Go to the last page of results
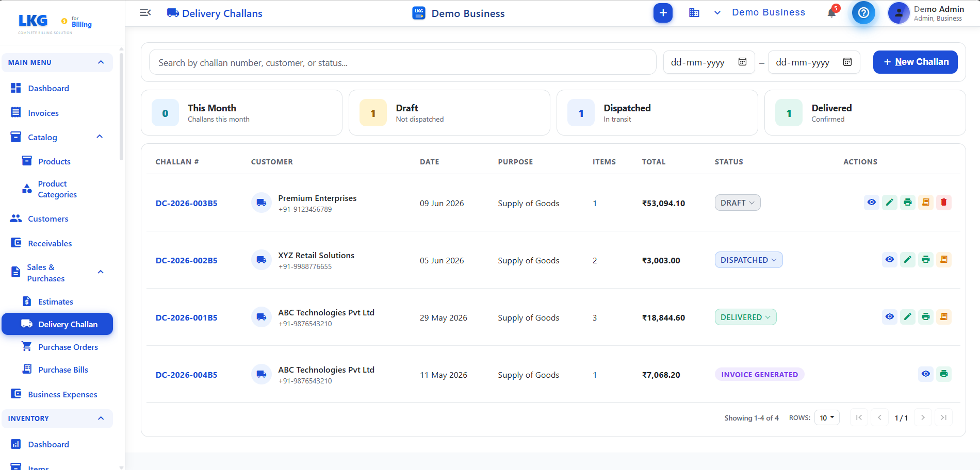The image size is (980, 470). coord(943,417)
